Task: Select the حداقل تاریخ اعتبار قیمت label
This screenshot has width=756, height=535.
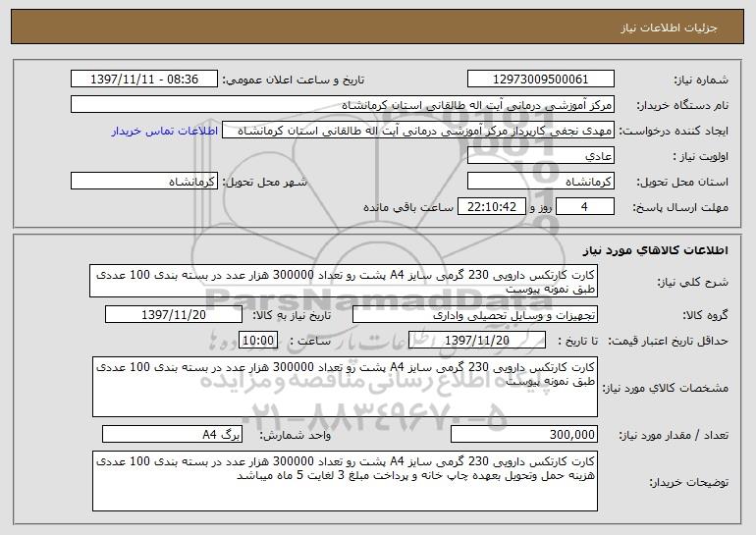Action: [669, 342]
